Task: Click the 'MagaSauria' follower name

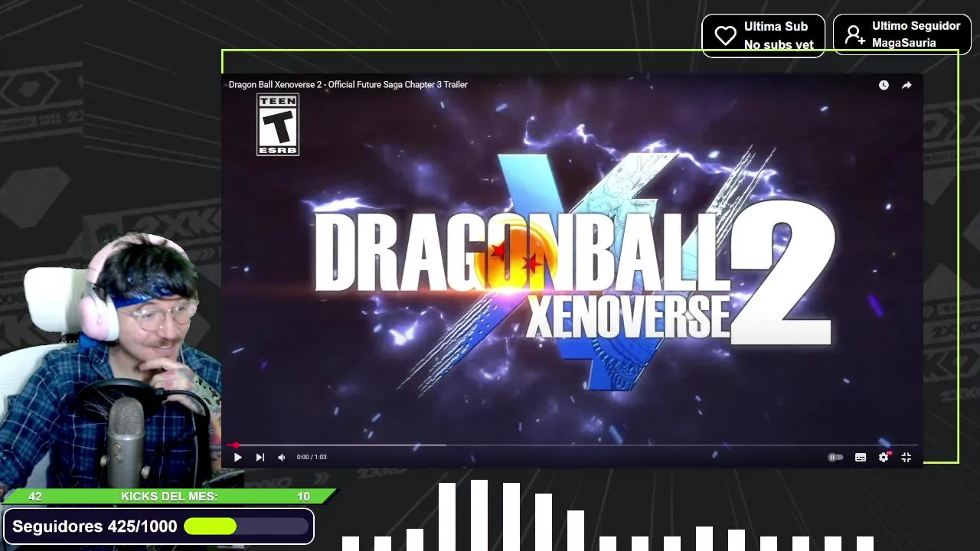Action: tap(903, 43)
